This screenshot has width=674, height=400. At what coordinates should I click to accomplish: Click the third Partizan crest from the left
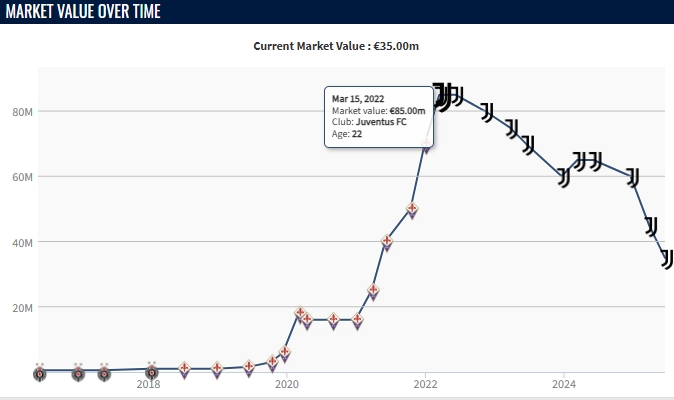[104, 374]
